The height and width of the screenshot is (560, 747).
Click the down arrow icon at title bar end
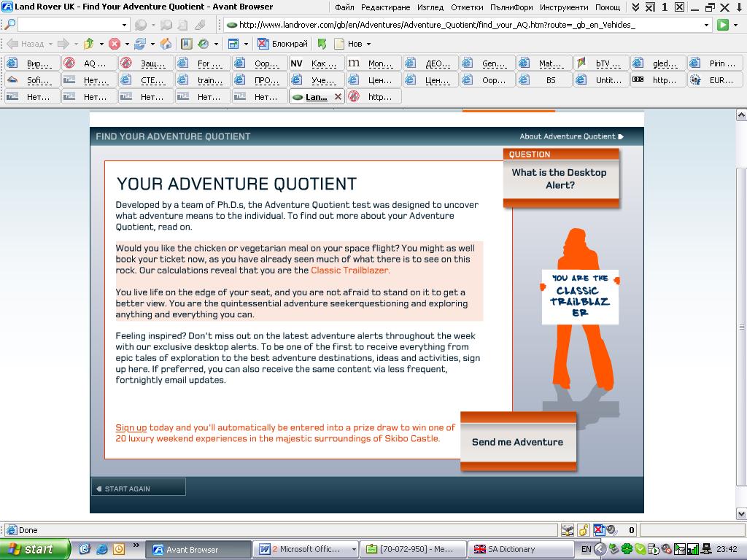click(739, 7)
